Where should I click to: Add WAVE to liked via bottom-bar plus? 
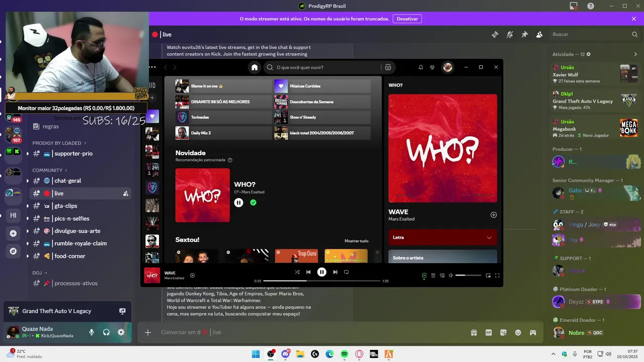pos(192,276)
